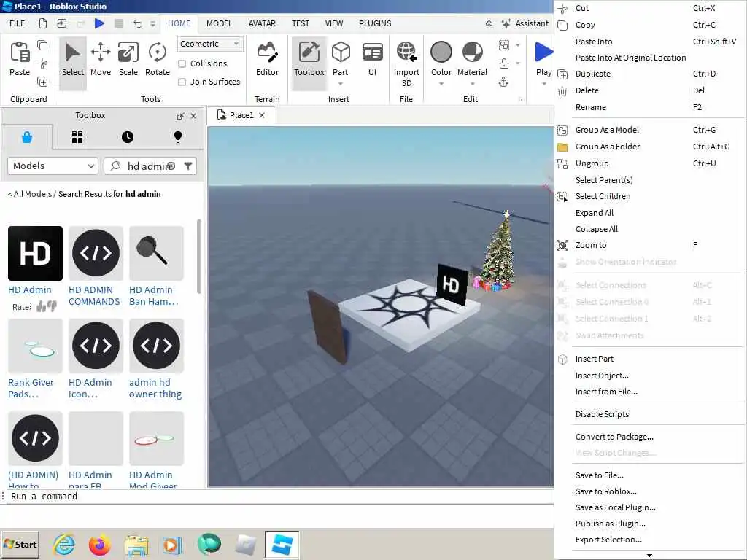The image size is (747, 560).
Task: Open the UI insert tool
Action: click(372, 60)
